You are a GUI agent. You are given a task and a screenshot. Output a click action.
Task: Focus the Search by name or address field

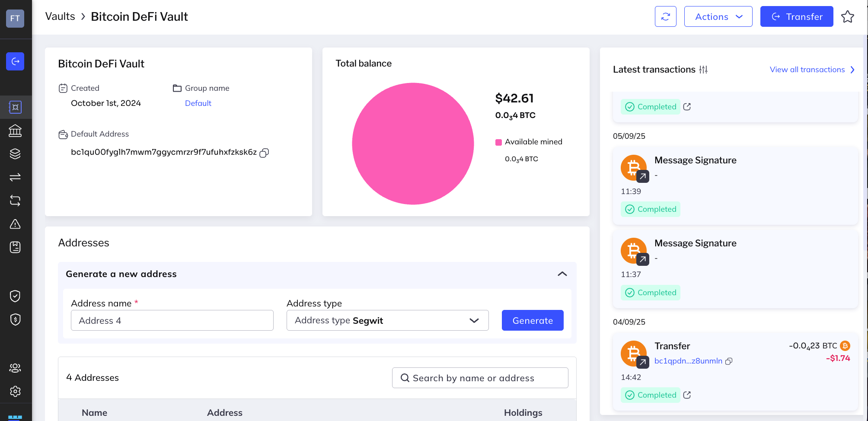(x=480, y=378)
